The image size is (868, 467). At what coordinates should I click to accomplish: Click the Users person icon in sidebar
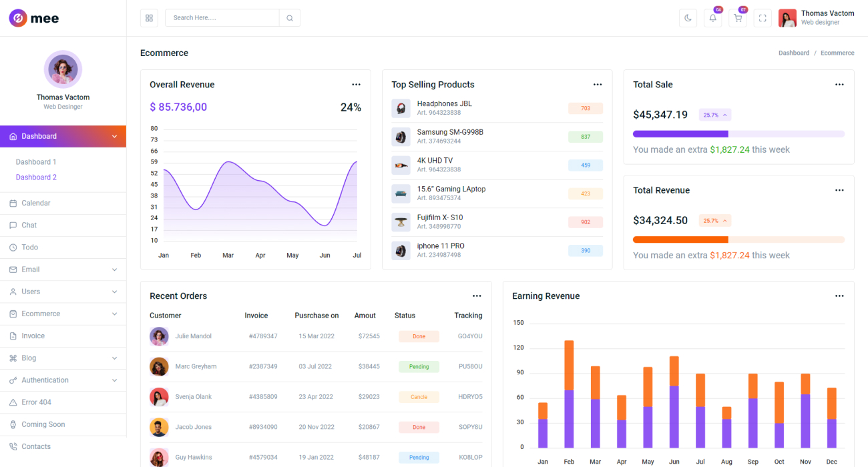click(13, 292)
